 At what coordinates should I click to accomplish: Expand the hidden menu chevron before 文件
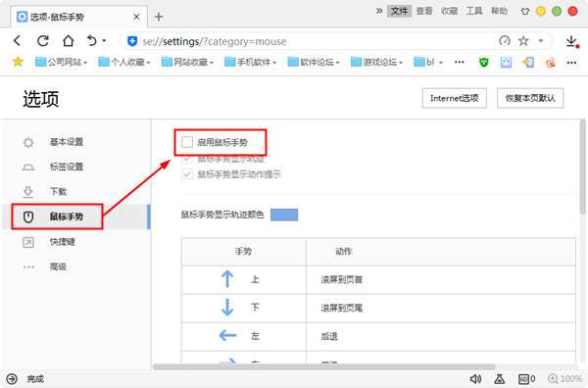click(379, 11)
